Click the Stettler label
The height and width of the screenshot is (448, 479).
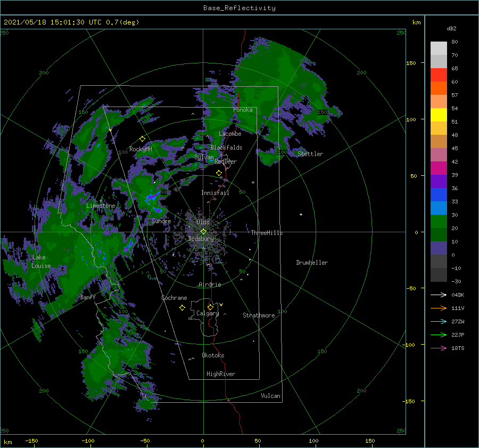(x=310, y=154)
